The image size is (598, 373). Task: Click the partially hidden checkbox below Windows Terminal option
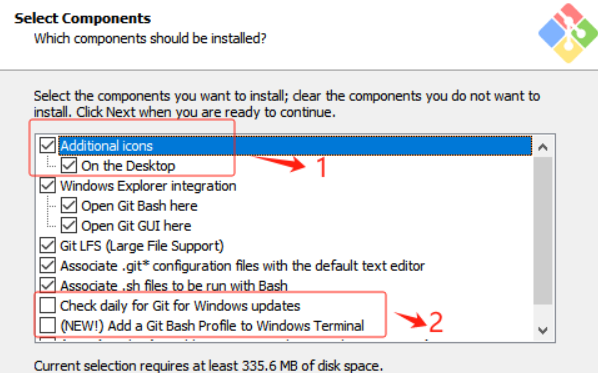coord(48,339)
